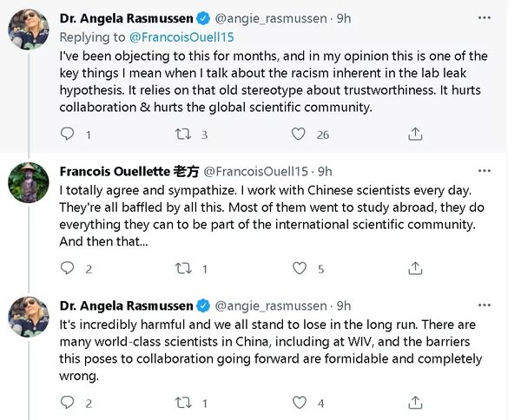This screenshot has height=420, width=521.
Task: Reply to Angela's first tweet
Action: tap(67, 135)
